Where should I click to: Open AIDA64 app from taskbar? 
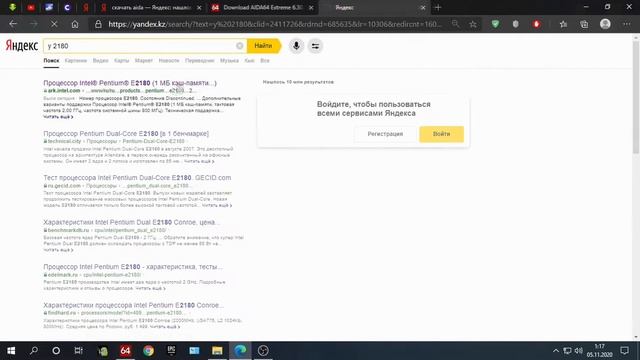[125, 351]
